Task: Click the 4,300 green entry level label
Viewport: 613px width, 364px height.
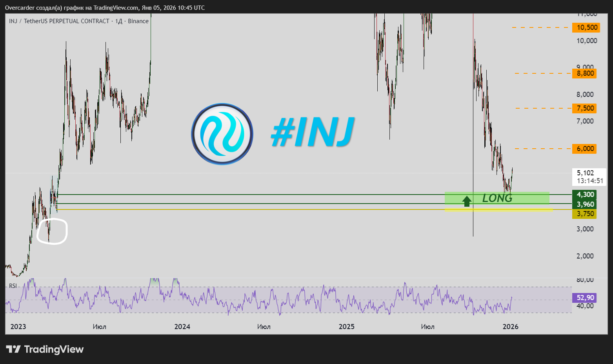Action: 585,195
